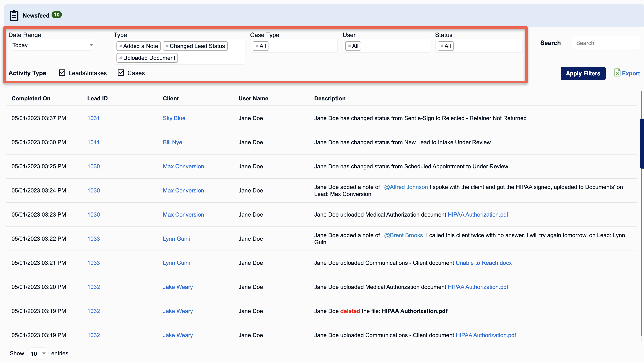Screen dimensions: 644x363
Task: Click Jane Doe in the Sky Blue row
Action: click(x=250, y=118)
